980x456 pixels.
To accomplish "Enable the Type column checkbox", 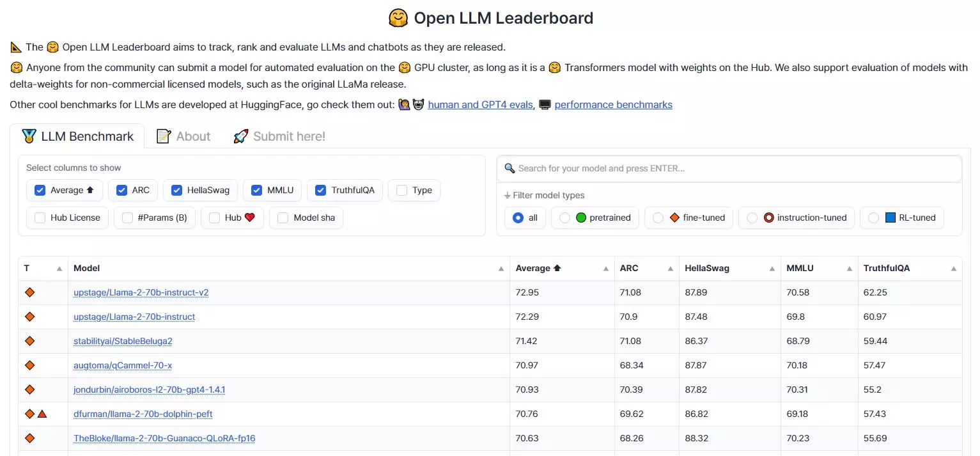I will 401,190.
